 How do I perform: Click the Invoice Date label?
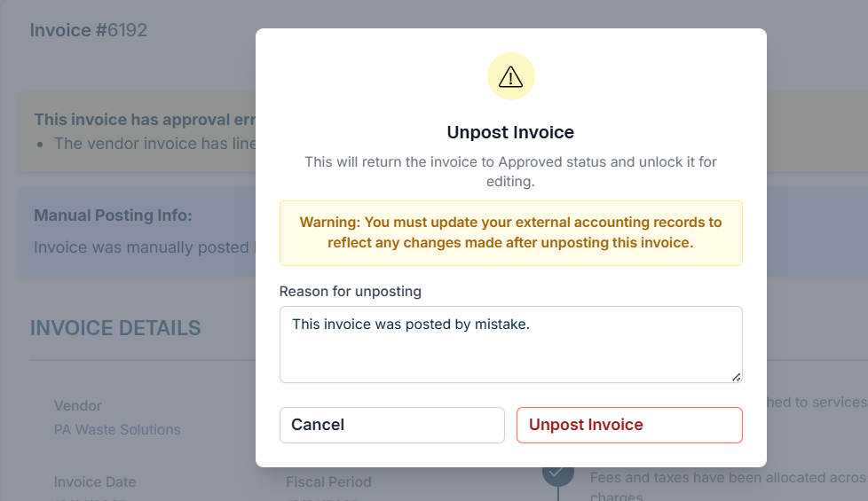coord(95,482)
